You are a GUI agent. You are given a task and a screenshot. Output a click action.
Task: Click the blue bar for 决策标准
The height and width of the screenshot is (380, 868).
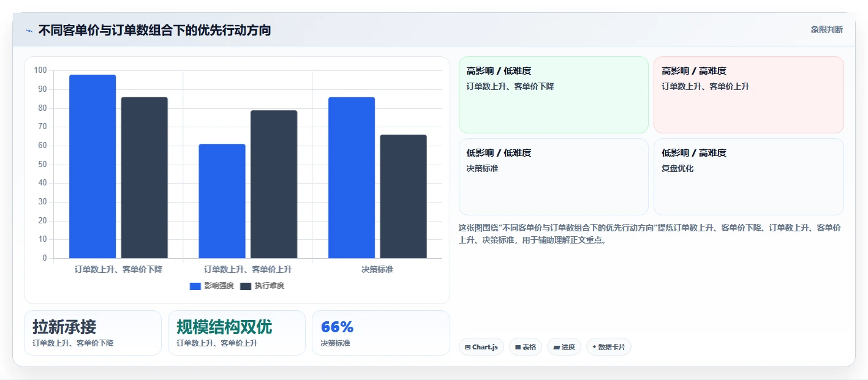tap(352, 177)
